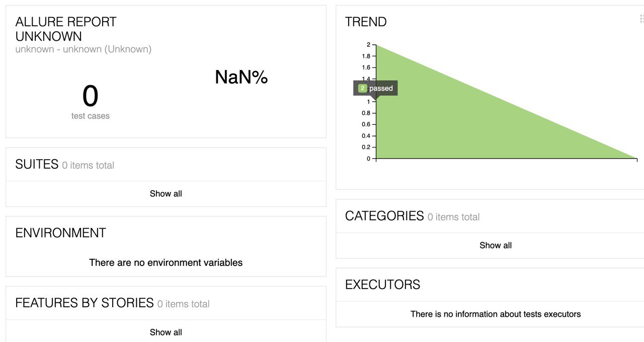Click the NaN% pass-rate figure
The height and width of the screenshot is (342, 644).
(241, 77)
